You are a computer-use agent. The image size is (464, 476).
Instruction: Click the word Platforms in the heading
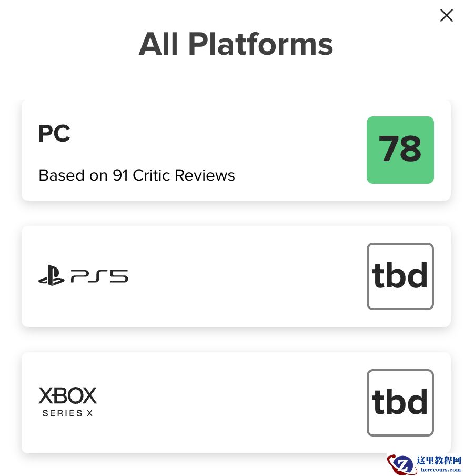tap(260, 44)
